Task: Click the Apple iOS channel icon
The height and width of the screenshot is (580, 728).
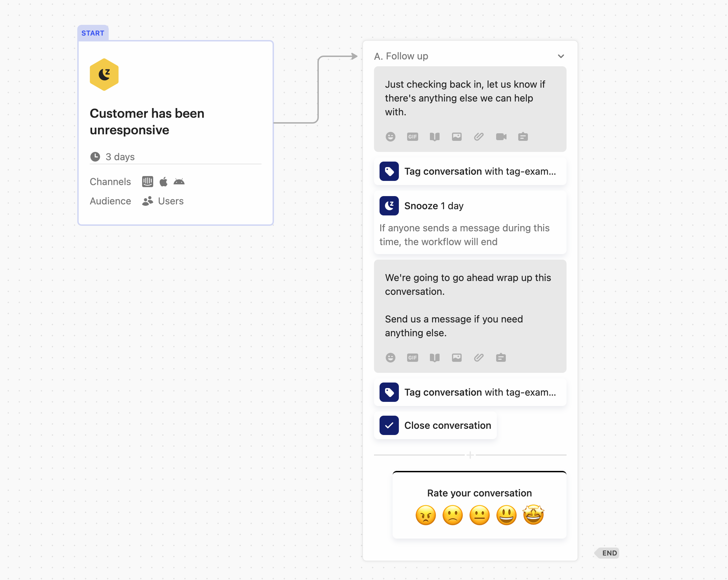Action: (163, 181)
